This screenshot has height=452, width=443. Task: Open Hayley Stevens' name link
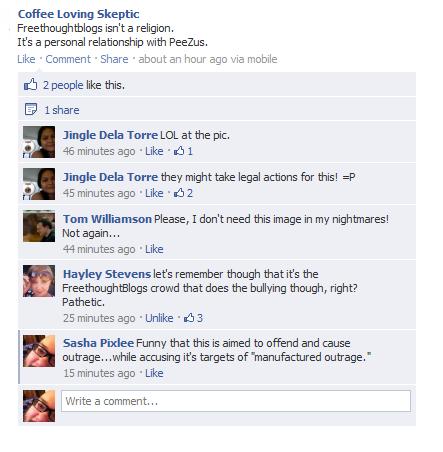pos(107,274)
